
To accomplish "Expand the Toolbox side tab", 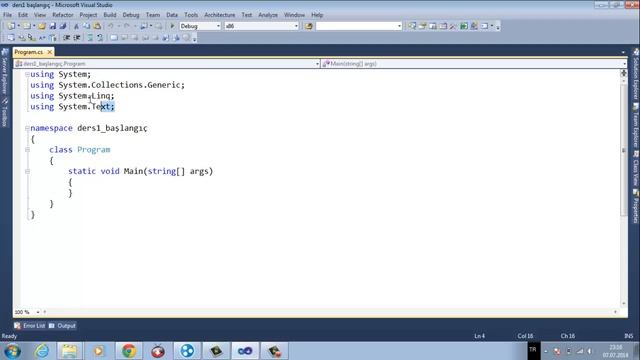I will pos(5,113).
